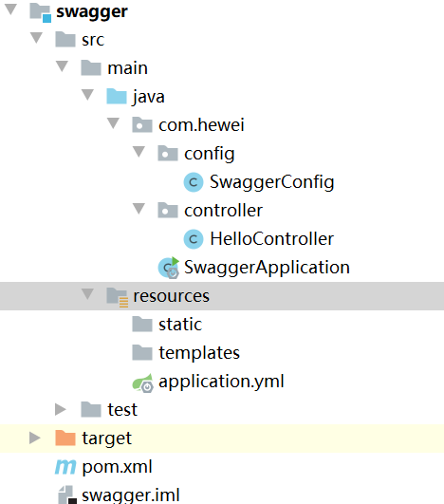Open the HelloController class file
Image resolution: width=444 pixels, height=504 pixels.
[x=271, y=239]
